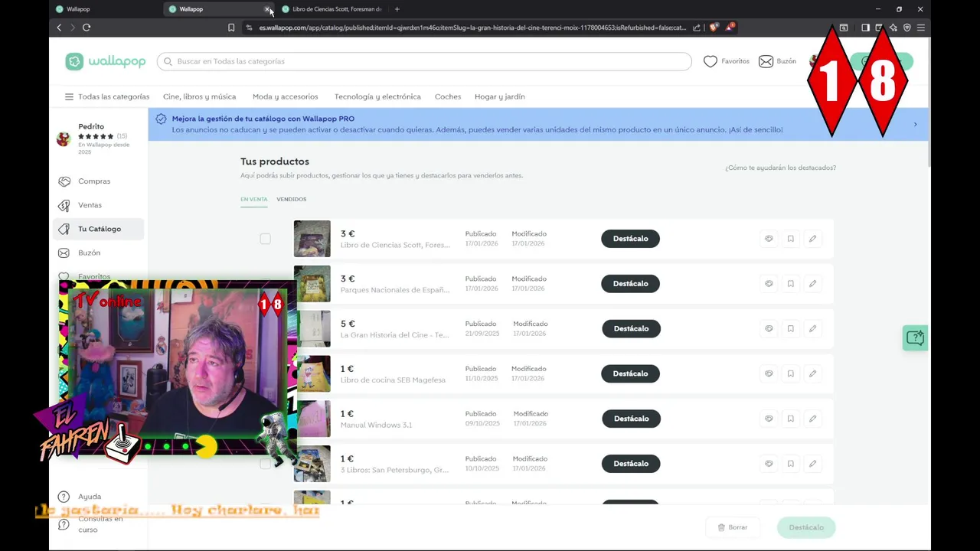Switch to first Wallapop browser tab

point(105,9)
